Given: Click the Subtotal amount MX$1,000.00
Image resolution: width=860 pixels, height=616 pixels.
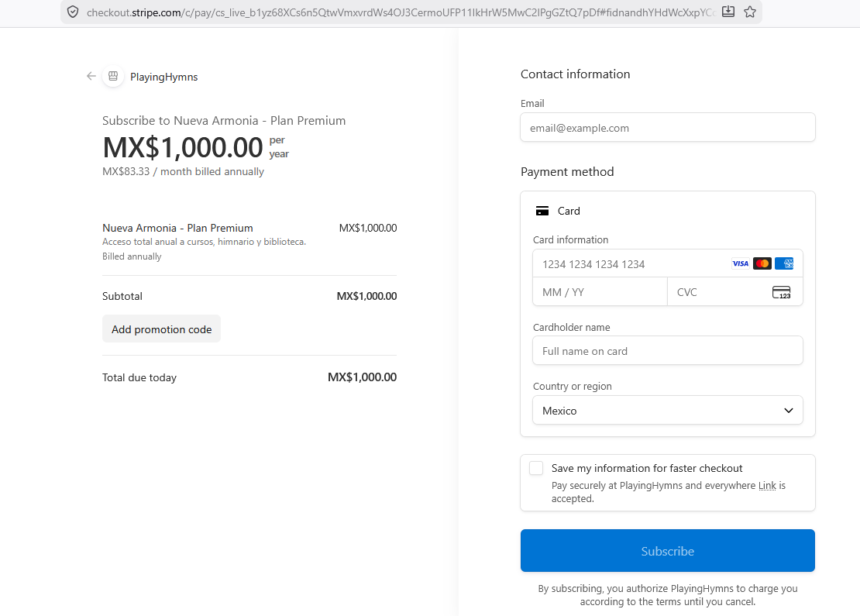Looking at the screenshot, I should pos(366,296).
